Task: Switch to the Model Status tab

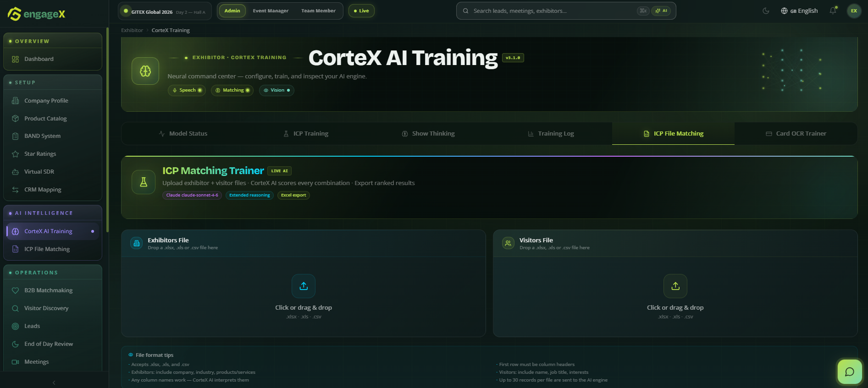Action: coord(183,134)
